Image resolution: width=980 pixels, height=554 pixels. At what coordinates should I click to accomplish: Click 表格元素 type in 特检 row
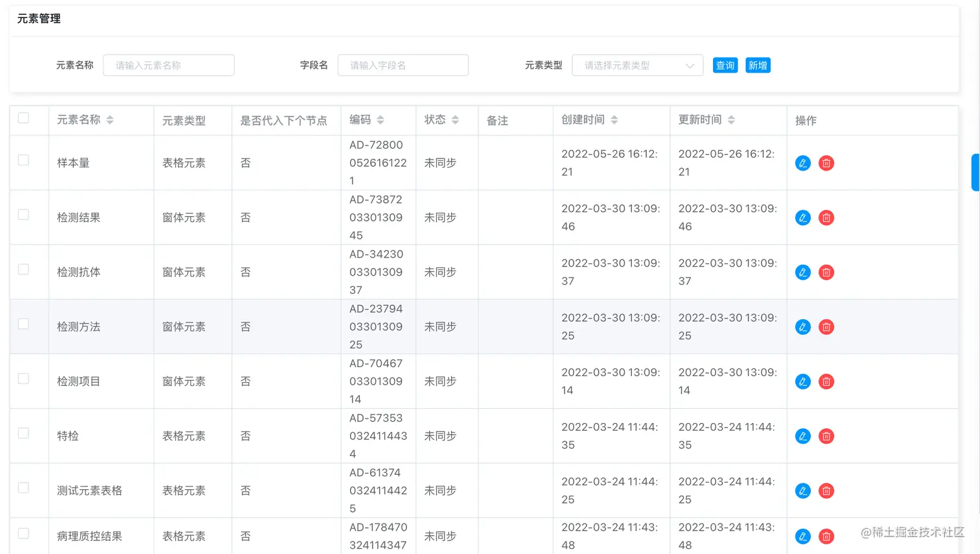(x=184, y=436)
